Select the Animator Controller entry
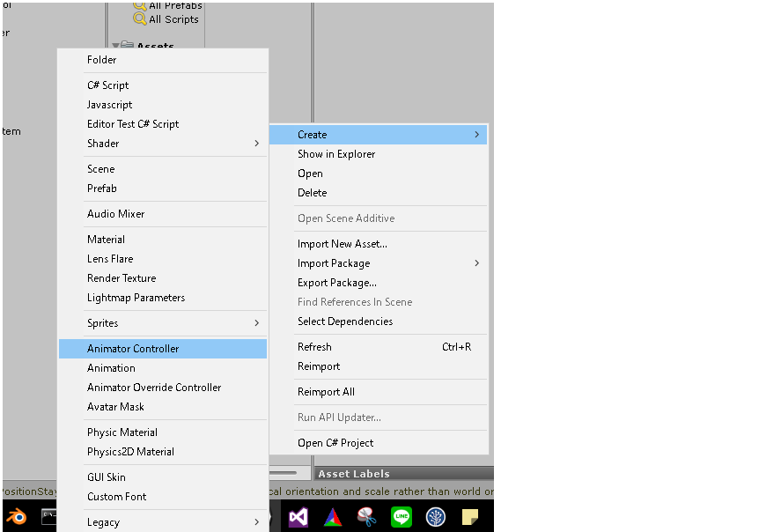 tap(163, 349)
